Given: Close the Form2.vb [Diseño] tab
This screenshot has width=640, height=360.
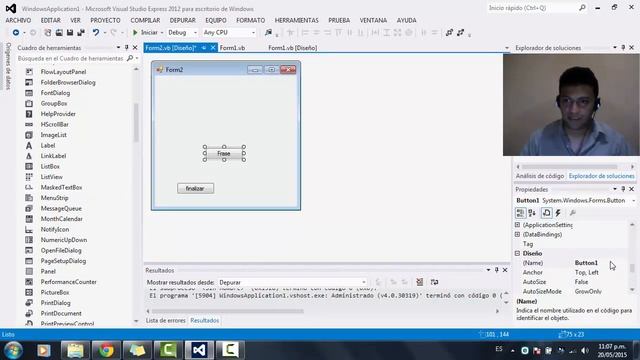Looking at the screenshot, I should click(213, 48).
